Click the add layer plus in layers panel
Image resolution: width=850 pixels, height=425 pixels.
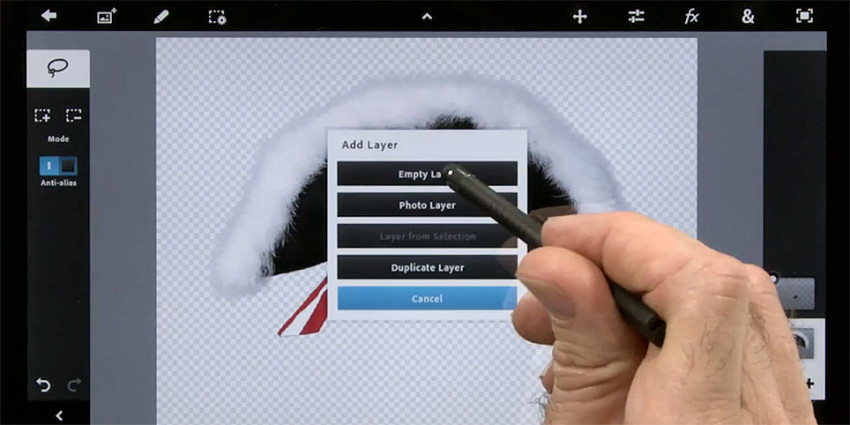point(809,384)
